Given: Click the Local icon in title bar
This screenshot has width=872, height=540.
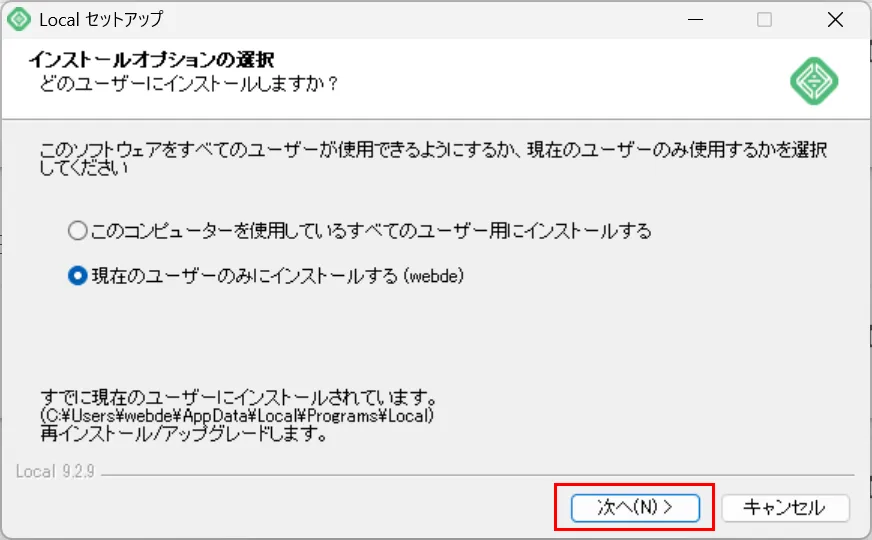Looking at the screenshot, I should coord(18,19).
